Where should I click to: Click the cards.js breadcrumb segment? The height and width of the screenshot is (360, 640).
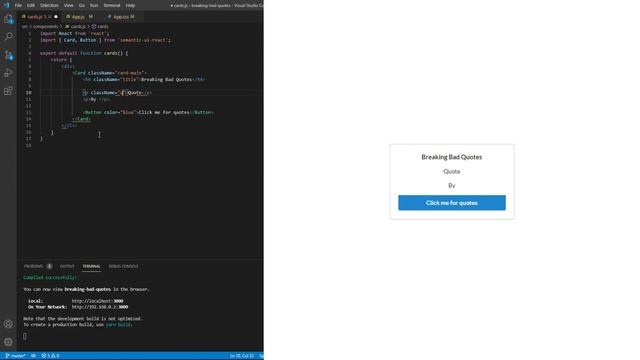click(x=76, y=27)
